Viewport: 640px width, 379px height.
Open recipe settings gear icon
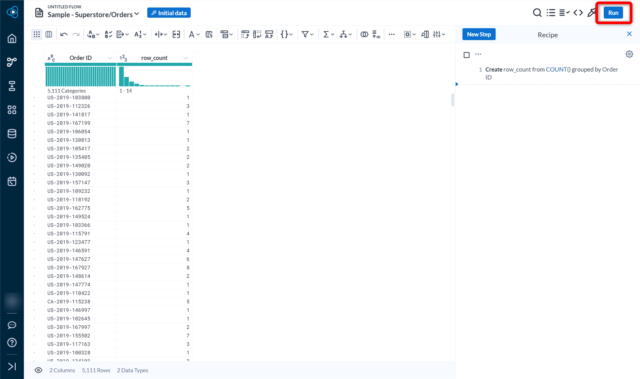coord(629,54)
